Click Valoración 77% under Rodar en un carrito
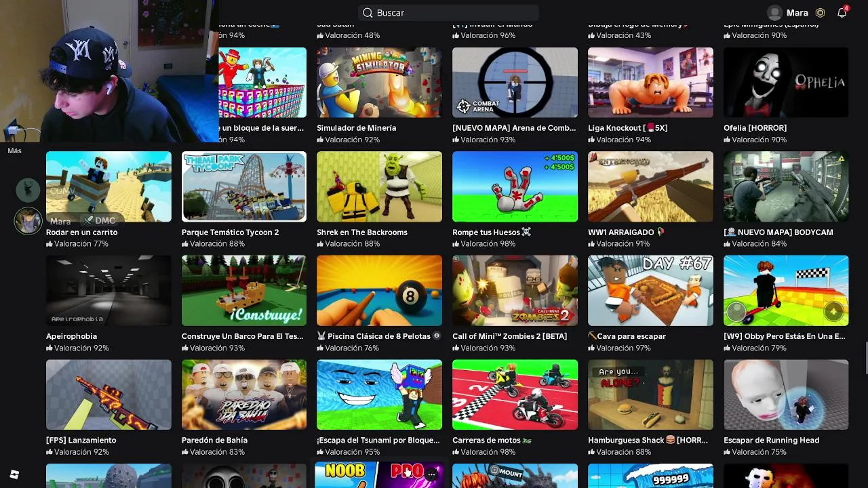The width and height of the screenshot is (868, 488). pyautogui.click(x=77, y=244)
